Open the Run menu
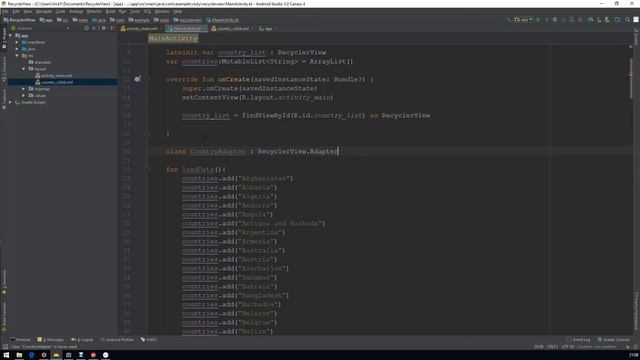640x360 pixels. point(122,11)
